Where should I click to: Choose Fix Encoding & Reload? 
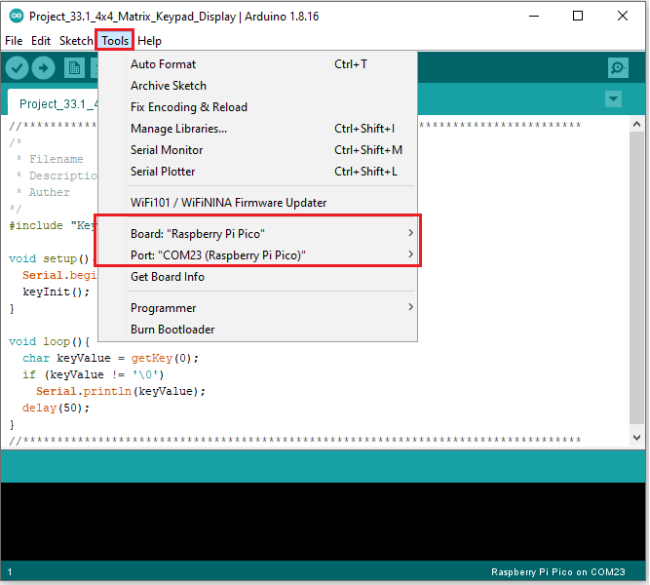pyautogui.click(x=257, y=107)
